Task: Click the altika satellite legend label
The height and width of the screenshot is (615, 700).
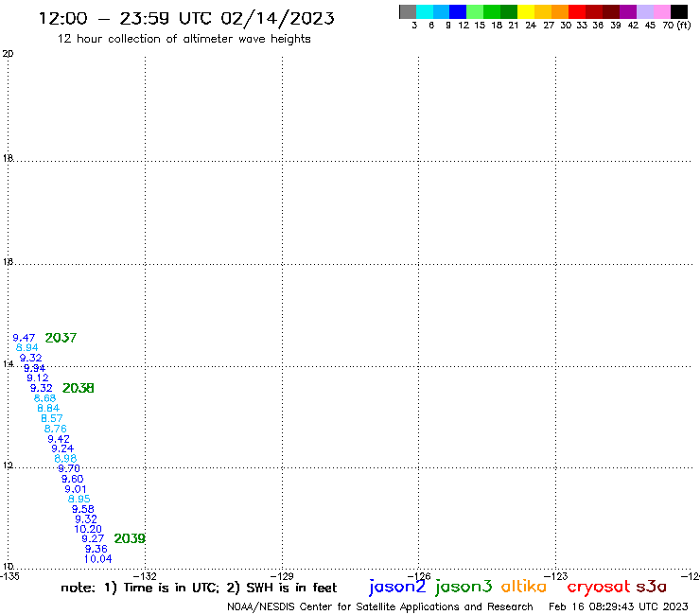Action: (524, 586)
